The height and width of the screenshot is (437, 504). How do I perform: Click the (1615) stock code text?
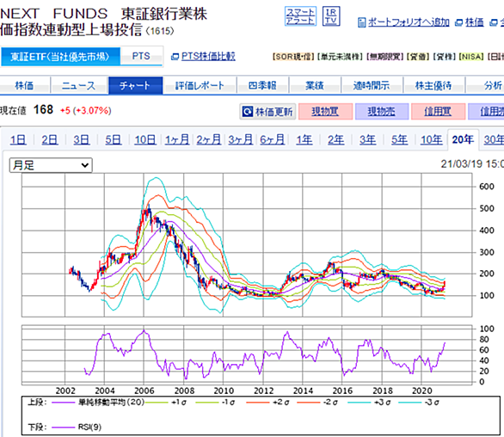(x=160, y=31)
